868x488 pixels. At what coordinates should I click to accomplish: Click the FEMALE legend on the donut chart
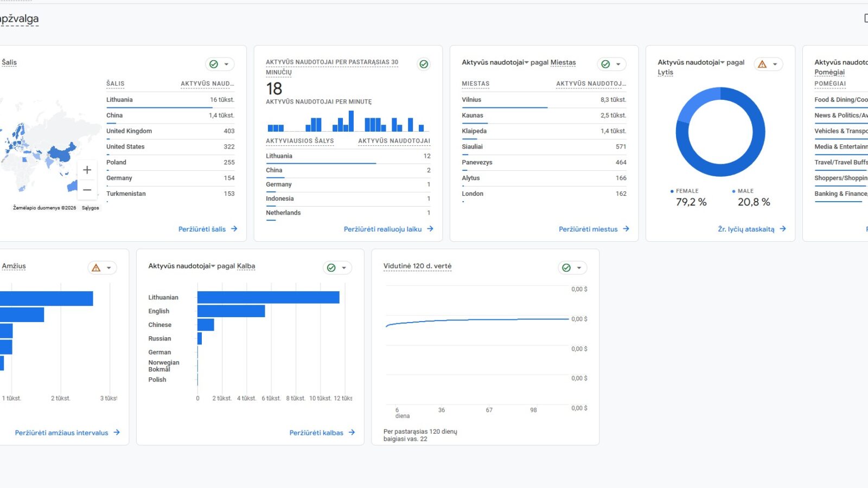[687, 191]
